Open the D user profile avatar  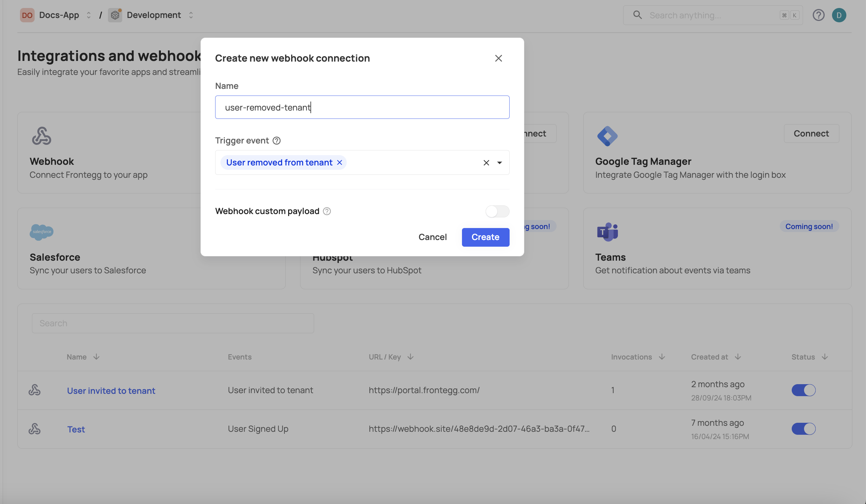click(x=839, y=15)
